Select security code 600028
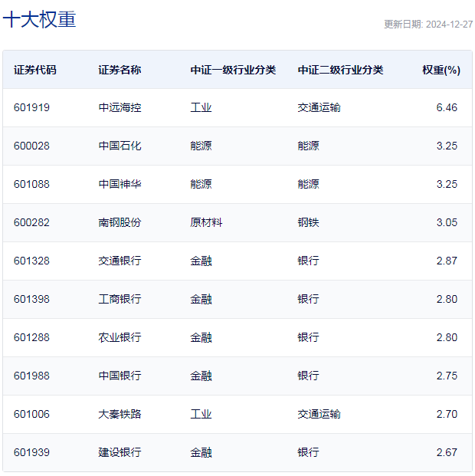The width and height of the screenshot is (475, 476). pos(31,146)
